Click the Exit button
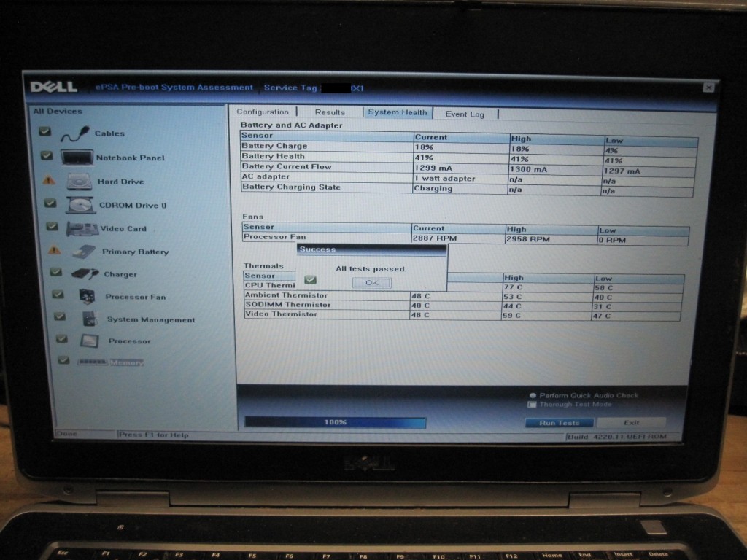The height and width of the screenshot is (560, 747). pyautogui.click(x=631, y=422)
